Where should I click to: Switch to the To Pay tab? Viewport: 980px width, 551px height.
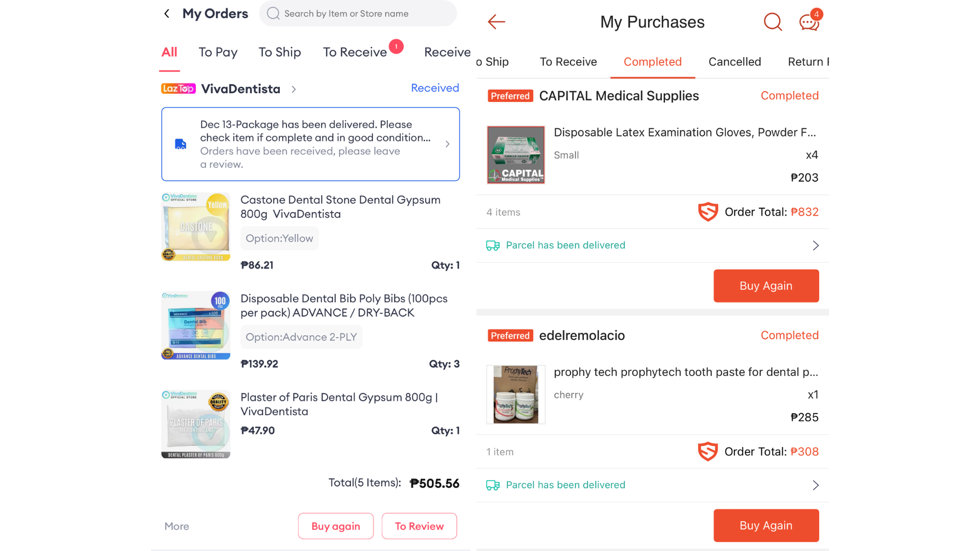click(218, 52)
